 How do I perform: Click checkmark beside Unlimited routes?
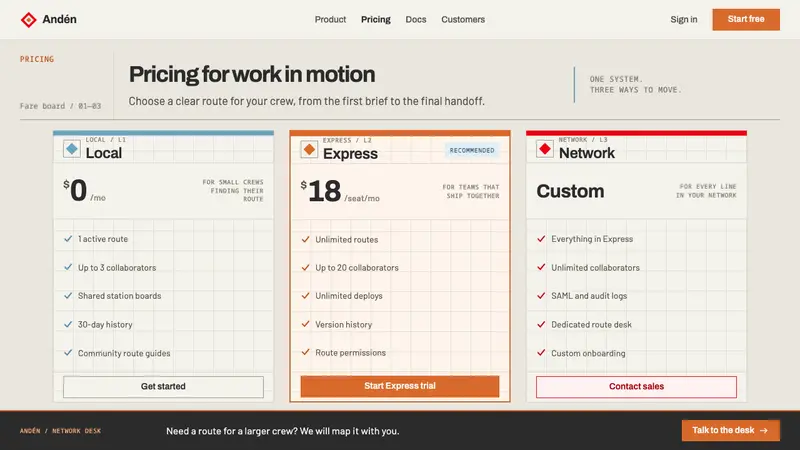click(x=305, y=239)
